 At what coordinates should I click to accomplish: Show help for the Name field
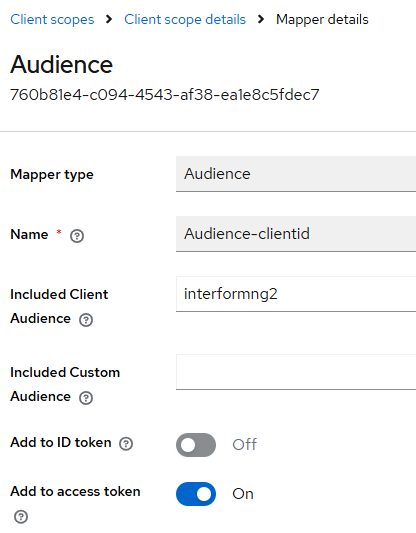click(77, 236)
